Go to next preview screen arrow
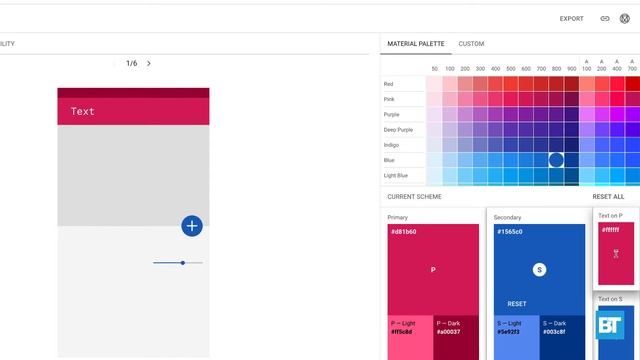The image size is (640, 360). pyautogui.click(x=149, y=63)
